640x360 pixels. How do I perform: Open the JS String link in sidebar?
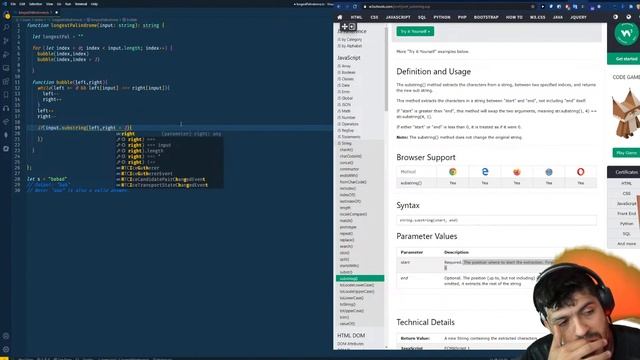[x=344, y=143]
